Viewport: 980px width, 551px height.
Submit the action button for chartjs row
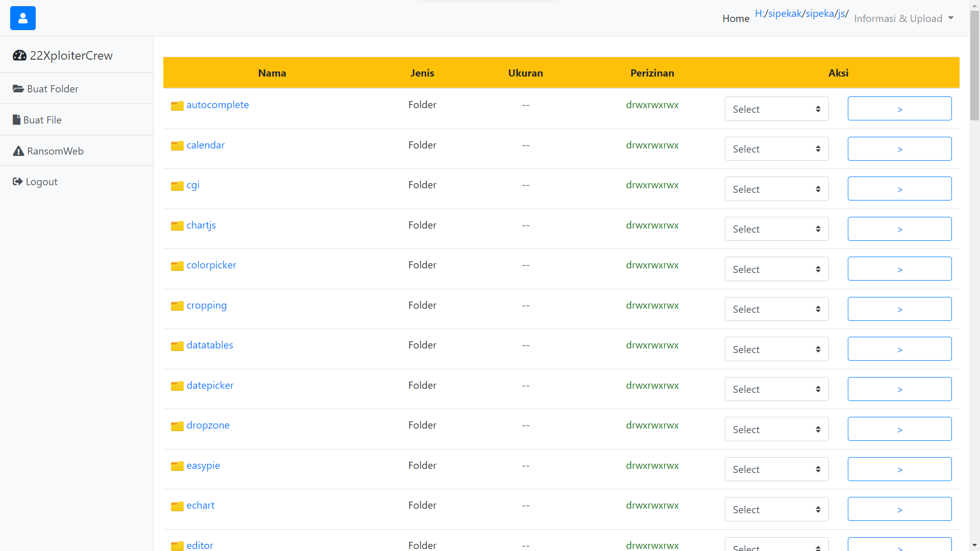tap(899, 229)
